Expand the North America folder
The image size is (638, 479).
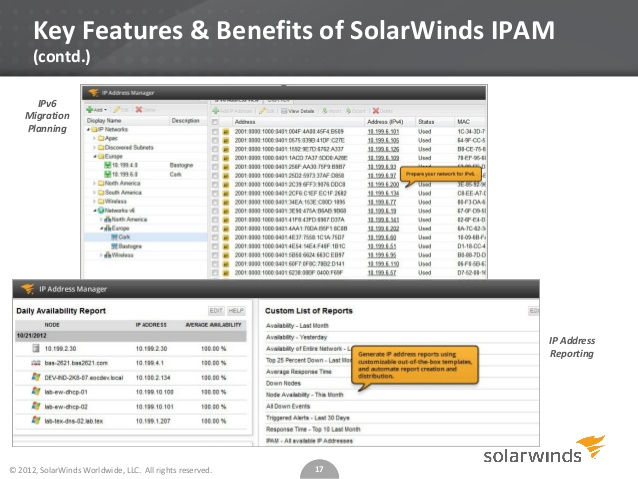coord(95,183)
